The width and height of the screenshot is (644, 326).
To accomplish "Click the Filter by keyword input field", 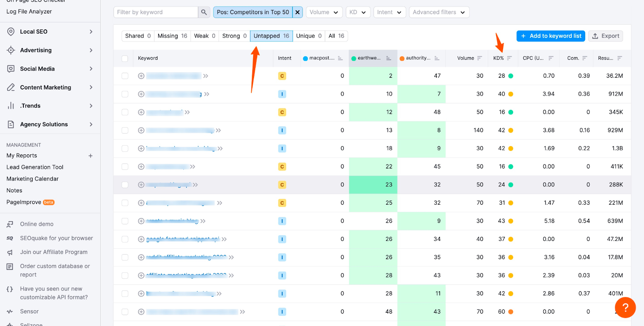I will [156, 12].
